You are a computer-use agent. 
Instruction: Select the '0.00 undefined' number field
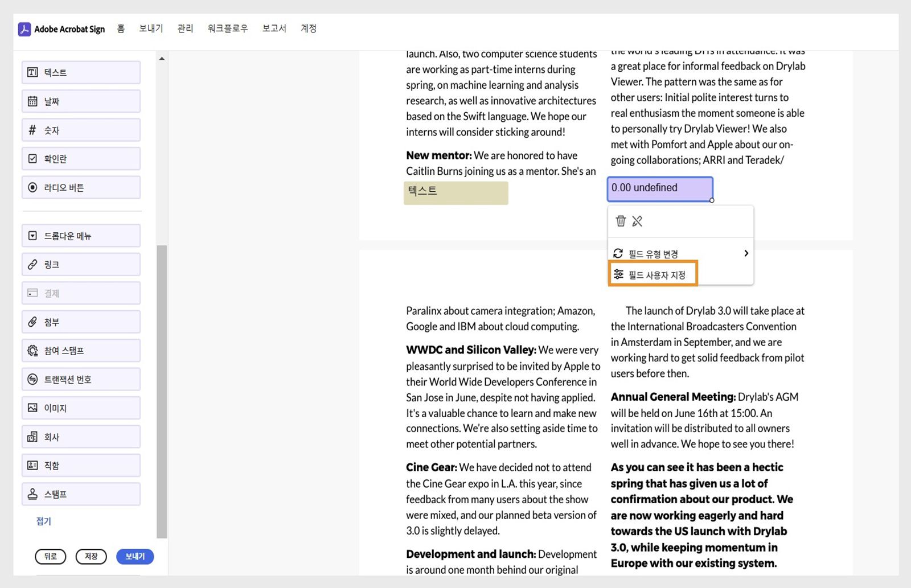point(660,189)
